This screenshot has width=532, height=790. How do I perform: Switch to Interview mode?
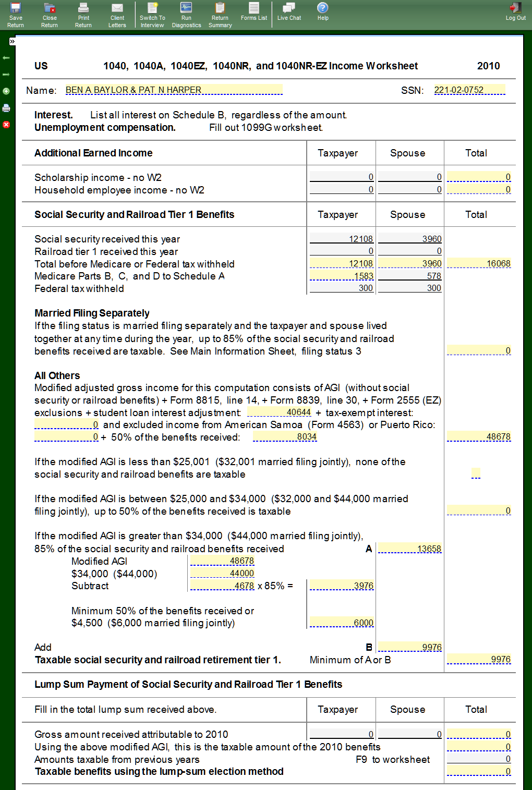(152, 15)
